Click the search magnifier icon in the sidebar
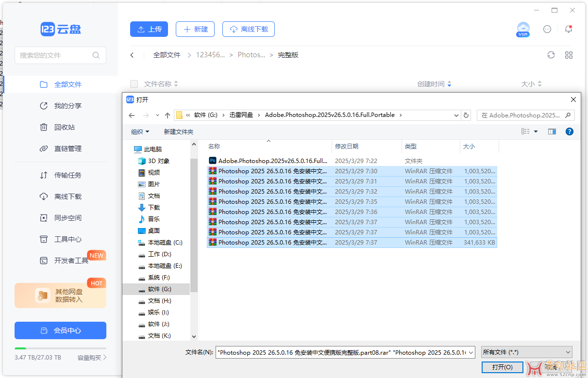The image size is (588, 378). (96, 55)
